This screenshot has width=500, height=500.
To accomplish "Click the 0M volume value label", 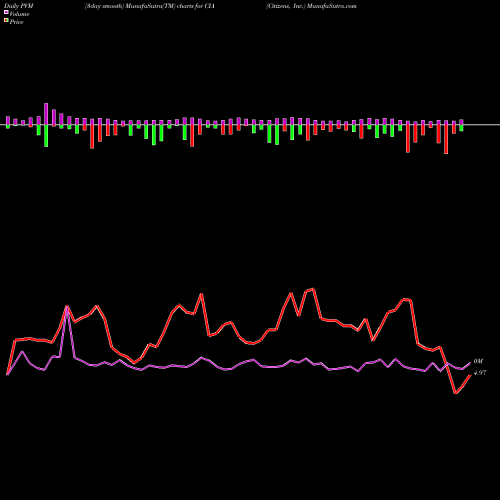I will point(478,361).
